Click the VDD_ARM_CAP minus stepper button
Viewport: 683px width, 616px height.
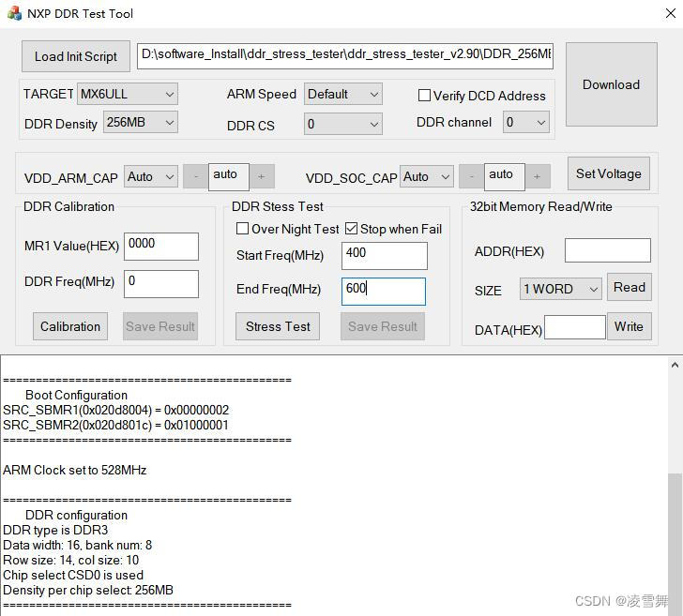click(195, 177)
